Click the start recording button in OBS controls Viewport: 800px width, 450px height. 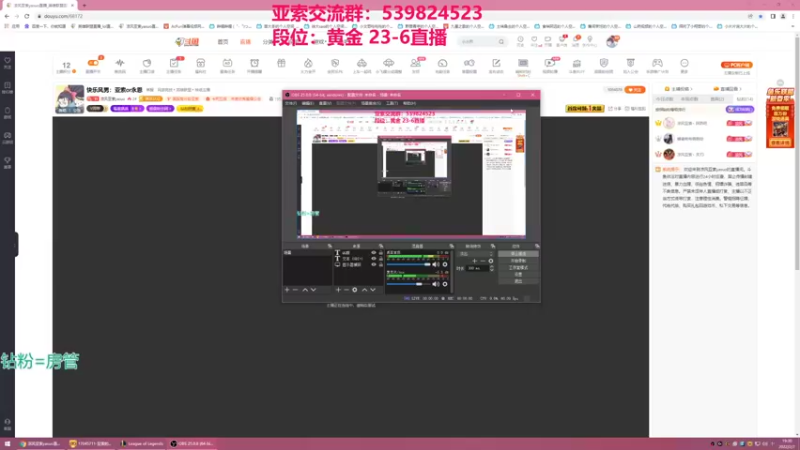518,261
